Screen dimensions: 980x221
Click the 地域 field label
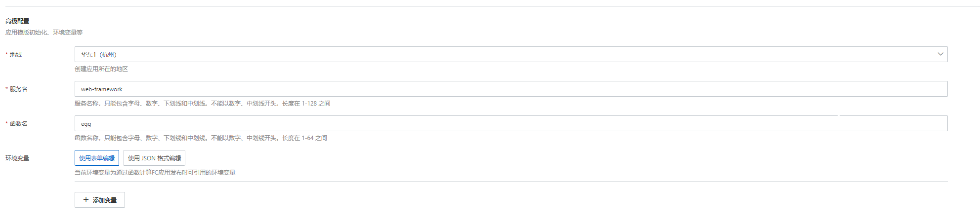click(16, 55)
